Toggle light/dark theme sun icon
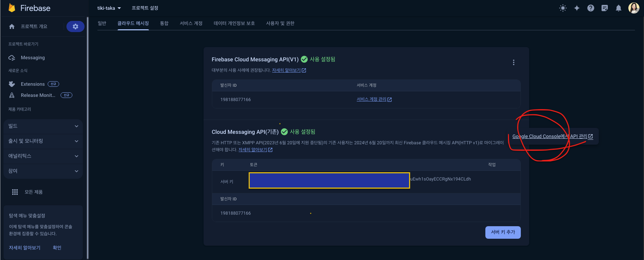 point(563,8)
